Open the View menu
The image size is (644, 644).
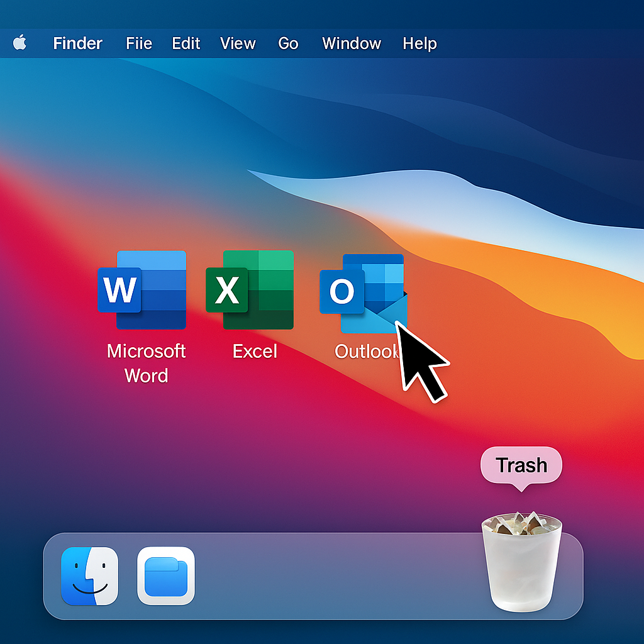(238, 43)
